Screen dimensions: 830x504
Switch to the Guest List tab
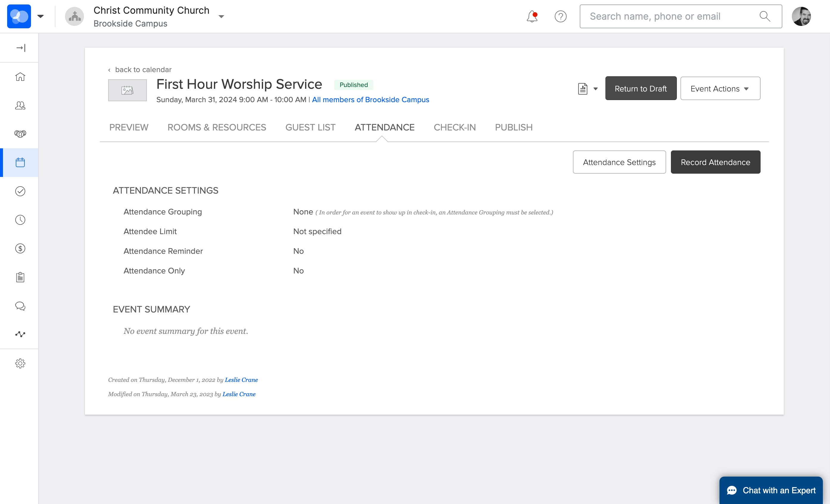coord(310,127)
